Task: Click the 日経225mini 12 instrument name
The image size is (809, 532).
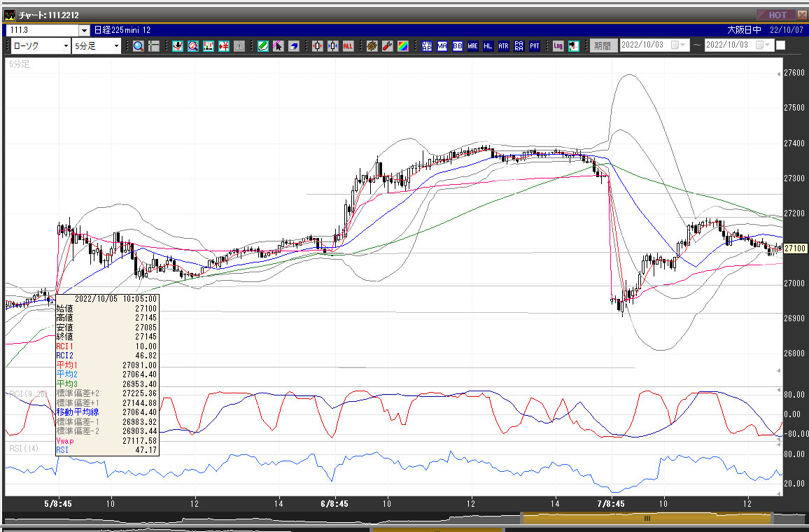Action: pyautogui.click(x=122, y=30)
